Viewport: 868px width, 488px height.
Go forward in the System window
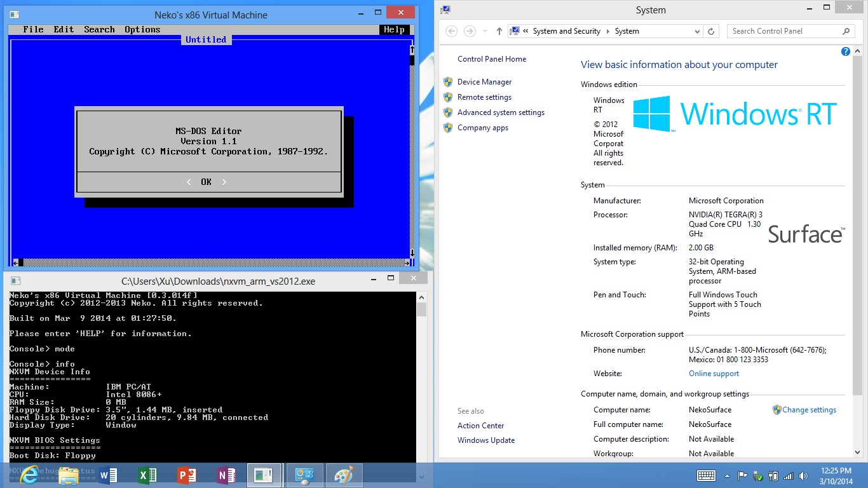click(x=470, y=31)
